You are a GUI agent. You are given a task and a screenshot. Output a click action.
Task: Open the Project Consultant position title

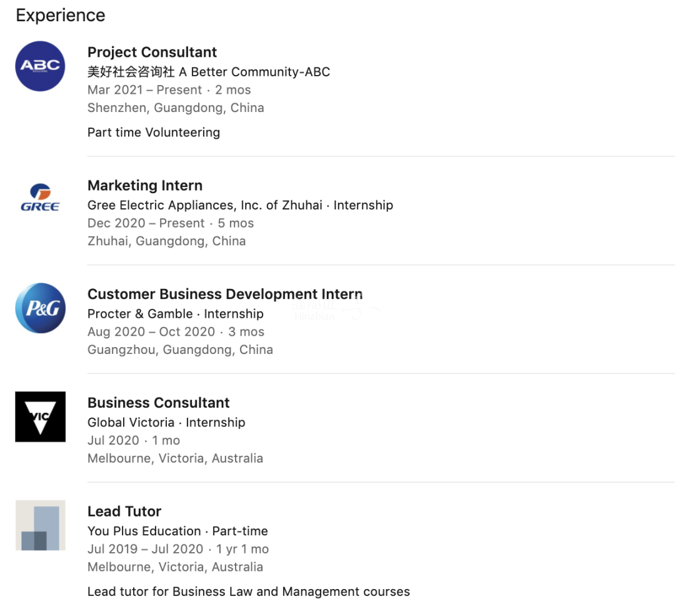[x=152, y=52]
